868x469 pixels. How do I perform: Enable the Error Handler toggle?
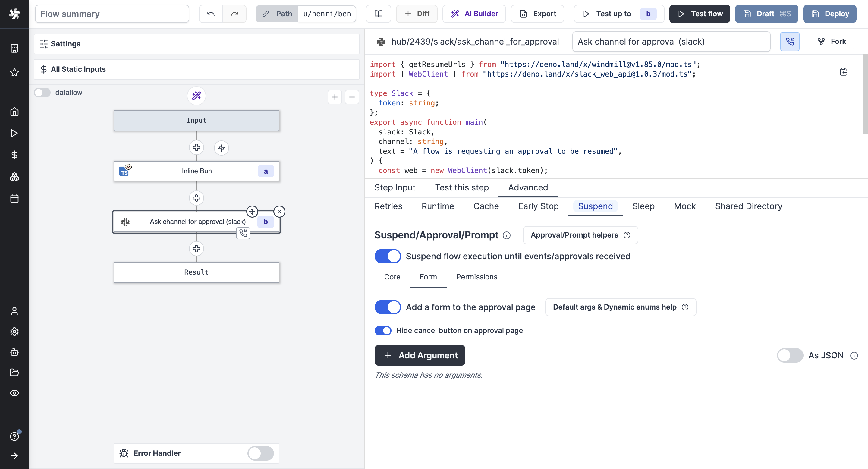point(260,453)
